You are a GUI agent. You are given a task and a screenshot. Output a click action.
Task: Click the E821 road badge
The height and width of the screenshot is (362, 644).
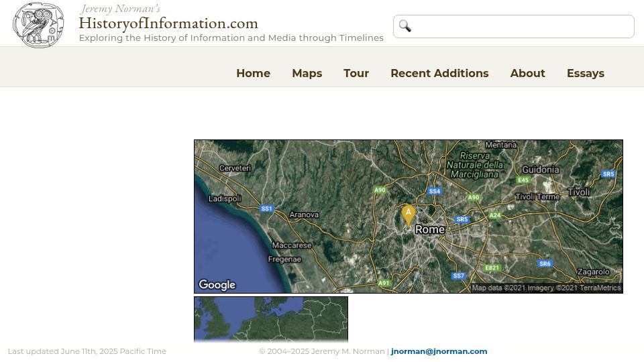(x=492, y=268)
